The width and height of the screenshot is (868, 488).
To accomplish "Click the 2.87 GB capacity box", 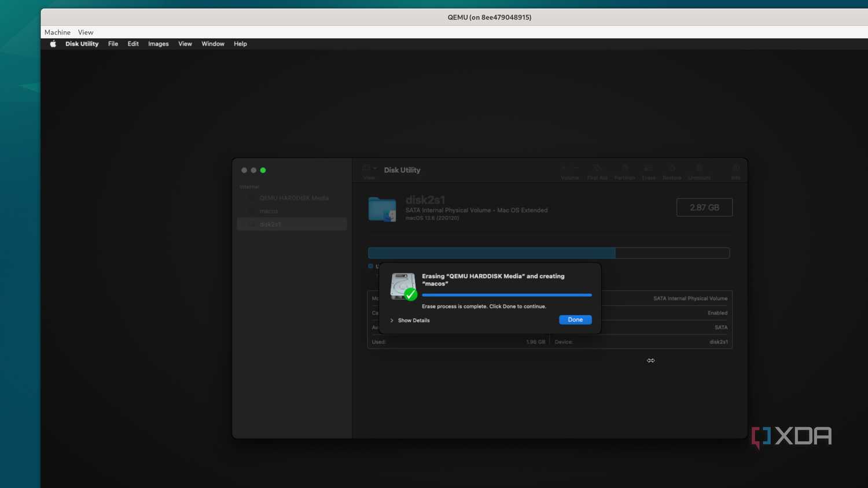I will point(704,208).
